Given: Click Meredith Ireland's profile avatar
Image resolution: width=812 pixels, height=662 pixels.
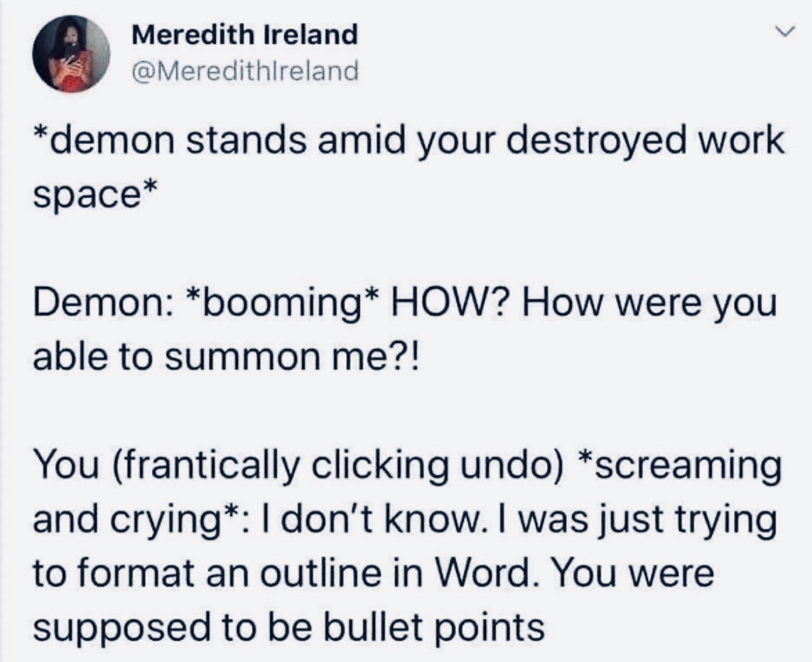Looking at the screenshot, I should tap(72, 54).
